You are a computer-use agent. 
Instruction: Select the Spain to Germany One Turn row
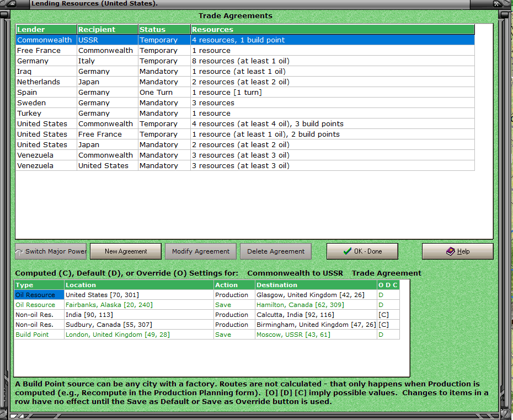point(245,92)
